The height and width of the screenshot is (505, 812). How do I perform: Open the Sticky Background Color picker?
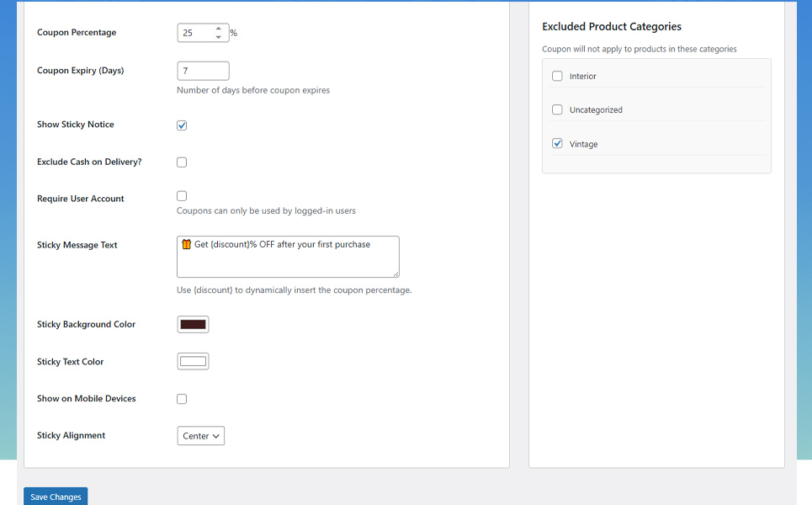click(193, 325)
